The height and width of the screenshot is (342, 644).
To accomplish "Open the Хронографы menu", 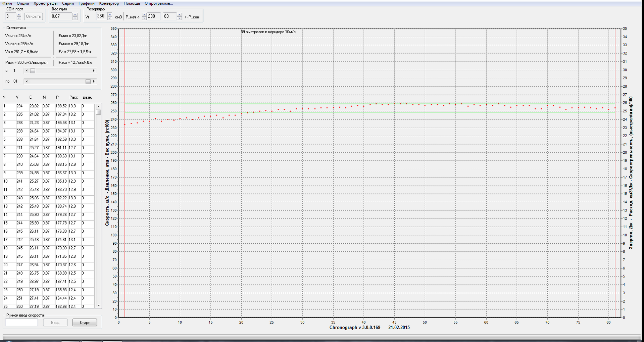I will 46,3.
